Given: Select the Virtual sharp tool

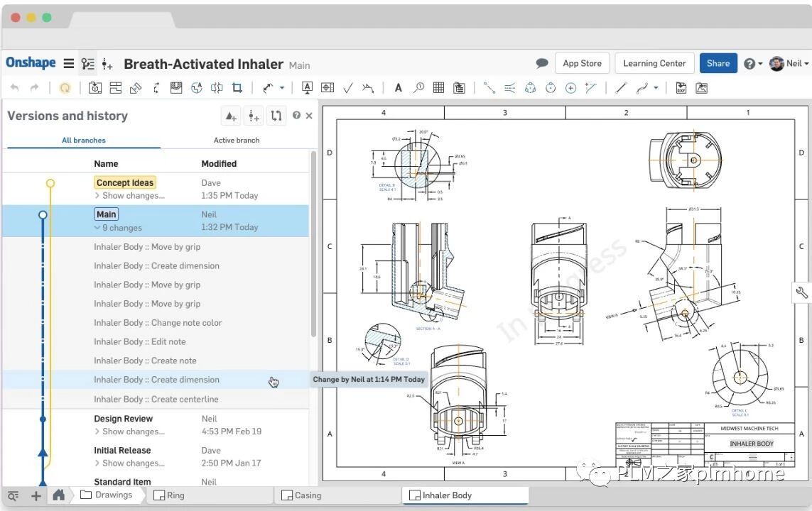Looking at the screenshot, I should pos(591,88).
